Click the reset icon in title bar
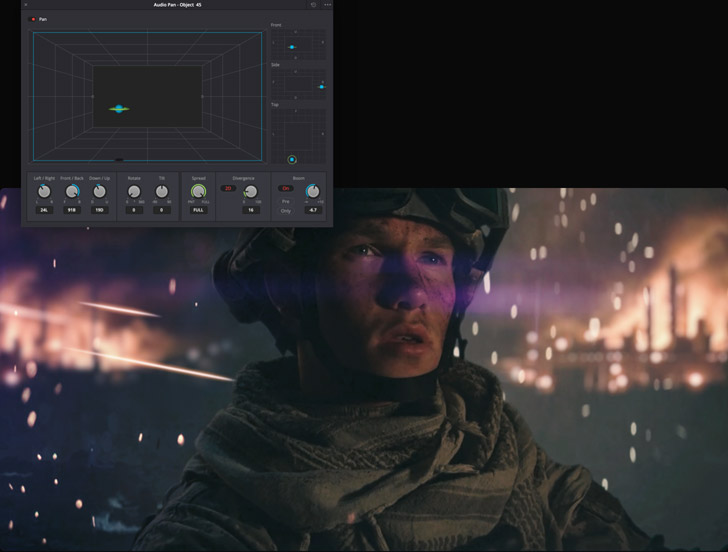This screenshot has width=728, height=552. click(x=313, y=5)
